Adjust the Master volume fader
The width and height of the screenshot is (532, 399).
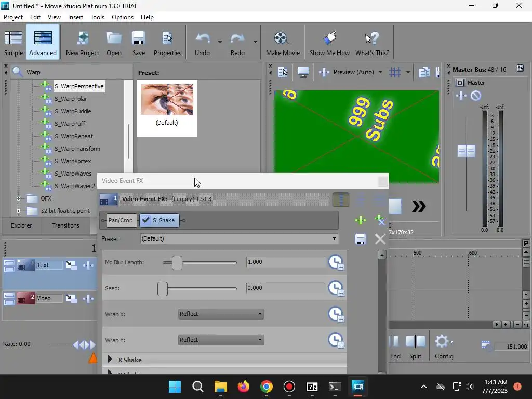(x=466, y=151)
